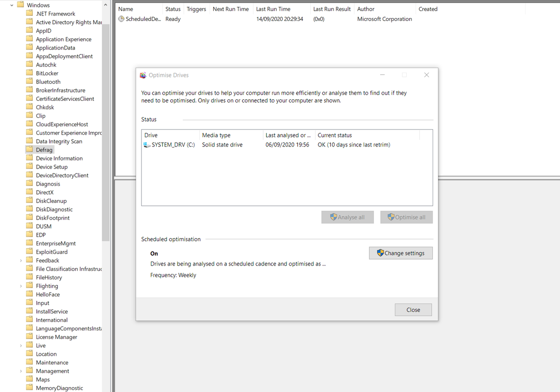This screenshot has height=392, width=560.
Task: Expand the Management folder node
Action: [21, 371]
